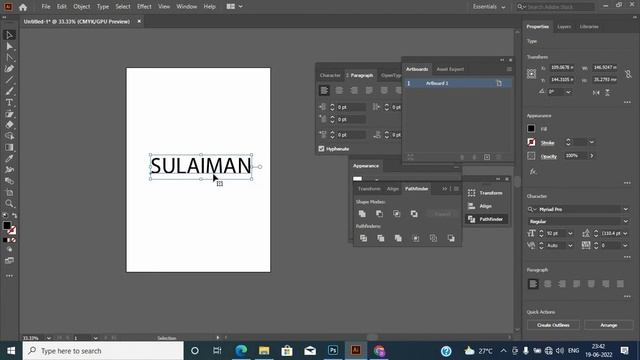Click the toolbar Fill color box
The width and height of the screenshot is (640, 360).
pyautogui.click(x=7, y=225)
